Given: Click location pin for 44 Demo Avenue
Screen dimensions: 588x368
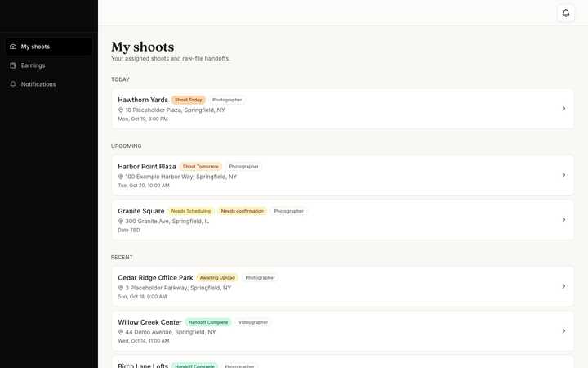Looking at the screenshot, I should click(121, 332).
